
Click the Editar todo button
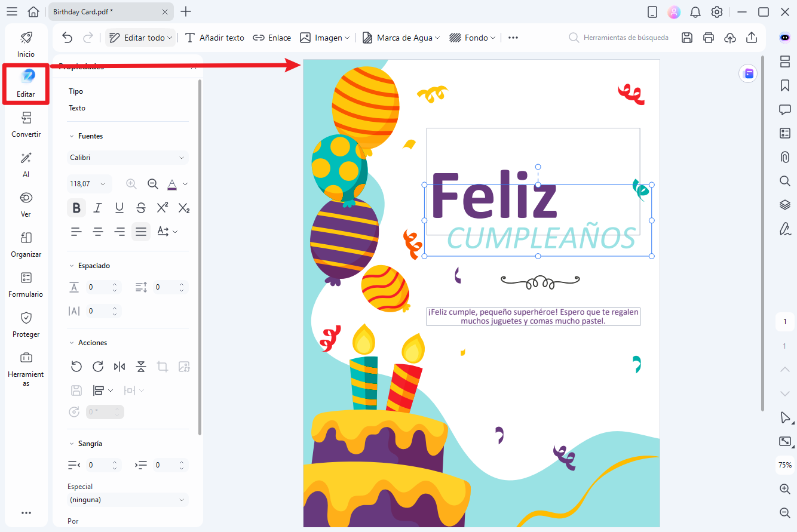click(x=140, y=37)
